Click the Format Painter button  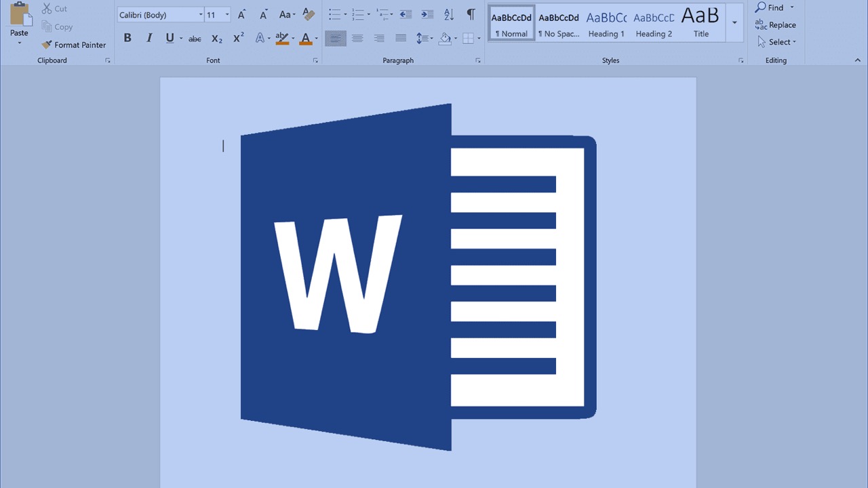tap(74, 45)
